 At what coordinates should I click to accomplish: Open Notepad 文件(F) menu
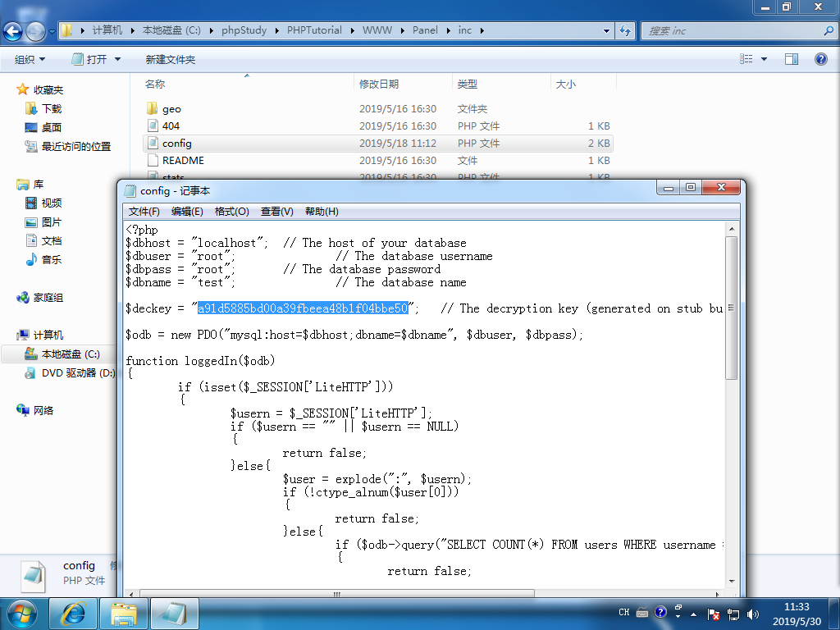pyautogui.click(x=144, y=211)
